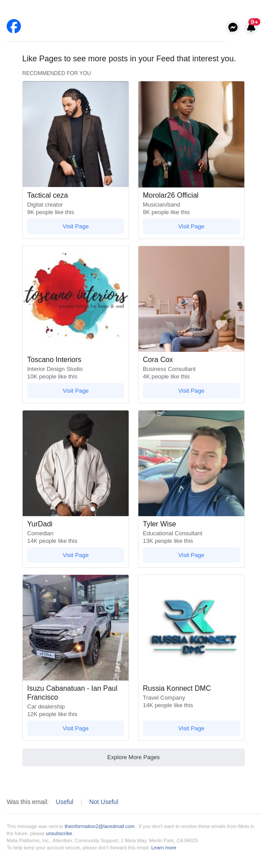
Task: Click the unsubscribe link
Action: pos(59,833)
